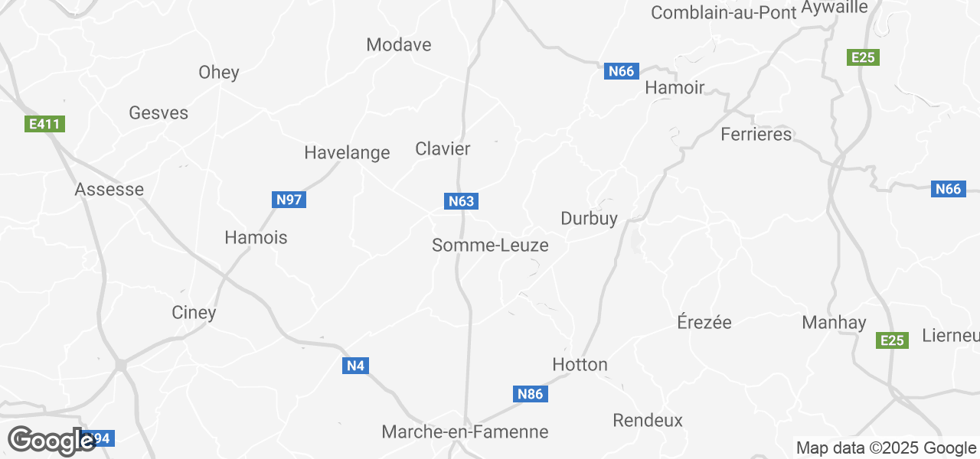Click the Comblain-au-Pont label
This screenshot has width=980, height=459.
(724, 12)
